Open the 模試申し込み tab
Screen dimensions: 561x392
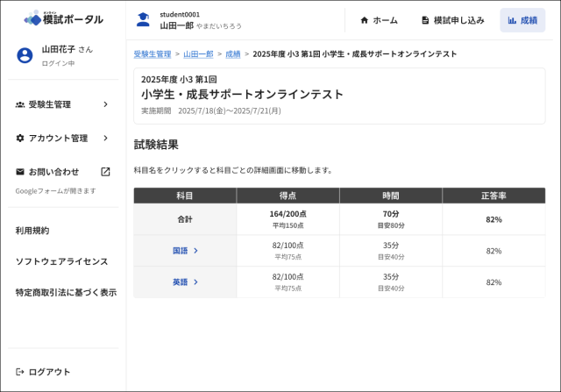[452, 20]
